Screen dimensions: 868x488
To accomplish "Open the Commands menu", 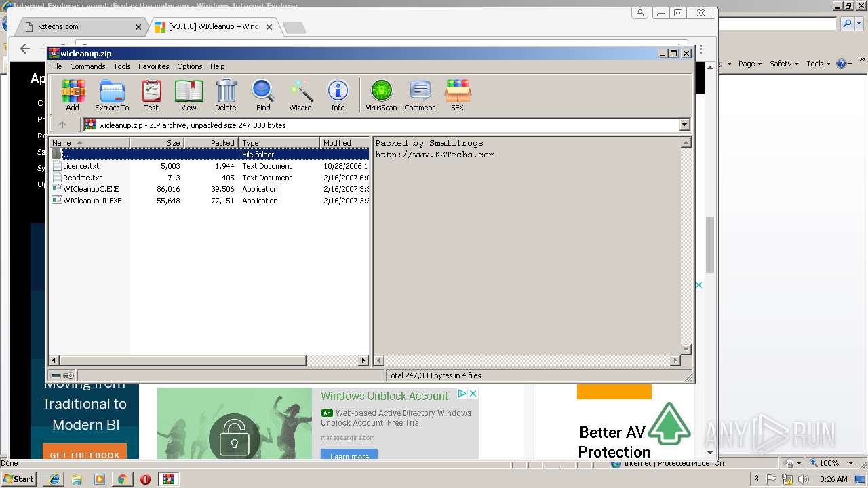I will click(x=87, y=66).
